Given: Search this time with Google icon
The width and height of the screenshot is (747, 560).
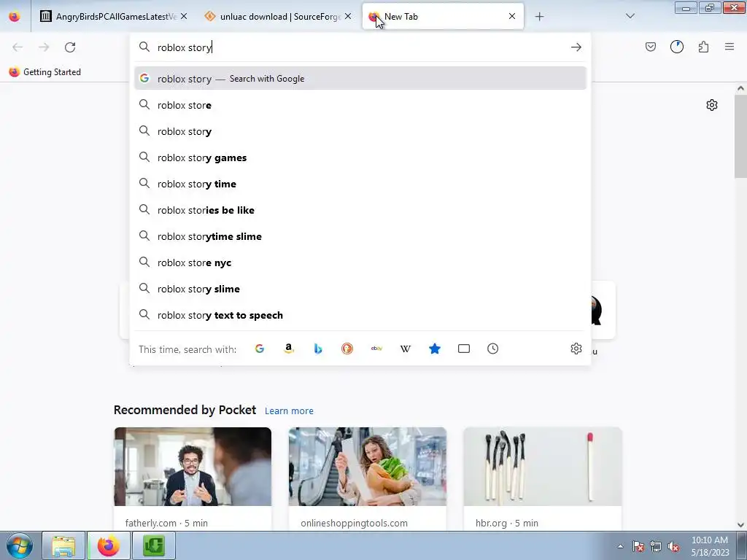Looking at the screenshot, I should pyautogui.click(x=260, y=349).
